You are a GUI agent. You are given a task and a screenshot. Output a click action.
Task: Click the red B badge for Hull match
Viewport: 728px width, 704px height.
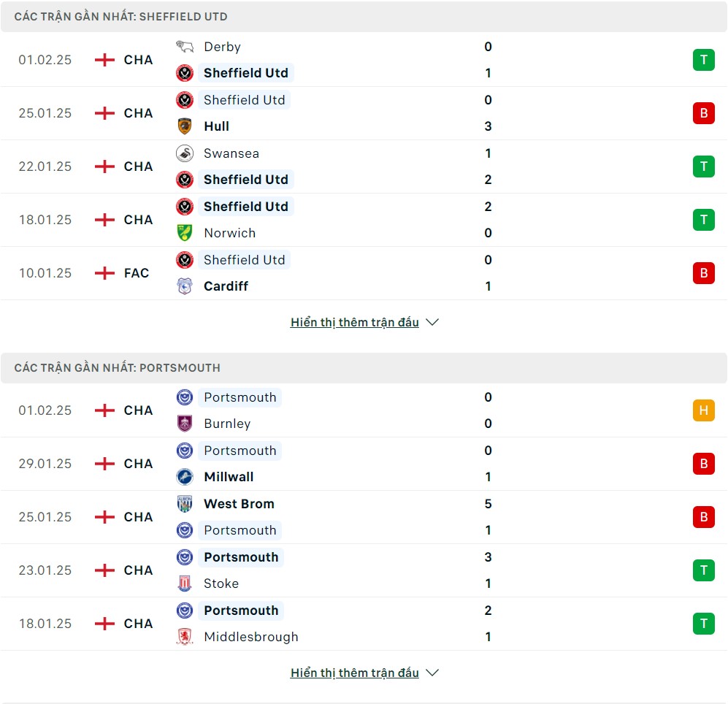[x=704, y=113]
